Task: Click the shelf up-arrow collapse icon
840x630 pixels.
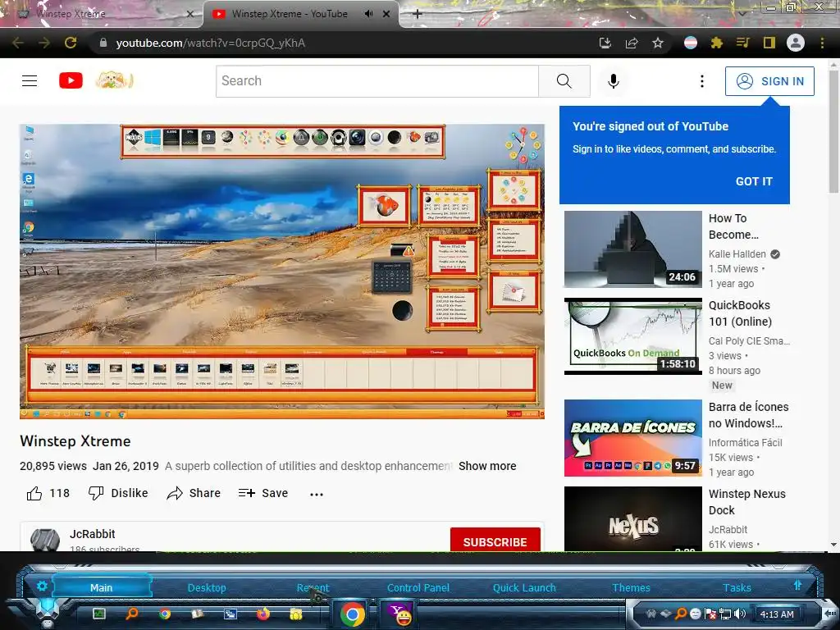Action: [x=797, y=586]
